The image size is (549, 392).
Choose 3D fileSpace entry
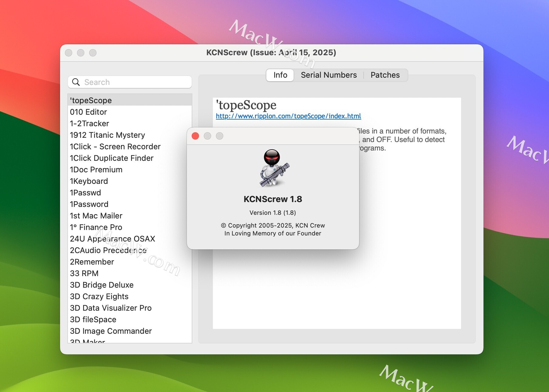point(130,319)
